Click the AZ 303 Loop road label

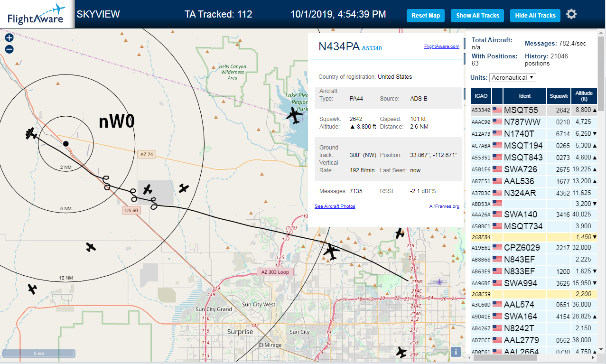275,272
